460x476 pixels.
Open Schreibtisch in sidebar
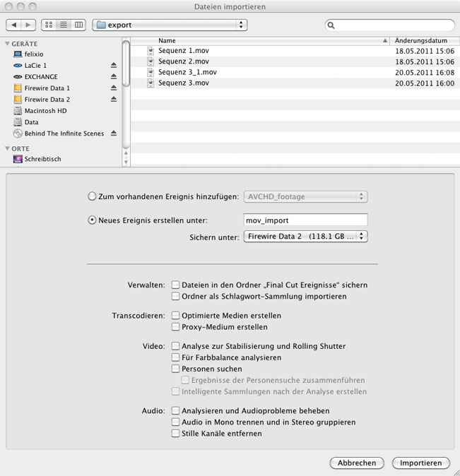click(x=42, y=159)
